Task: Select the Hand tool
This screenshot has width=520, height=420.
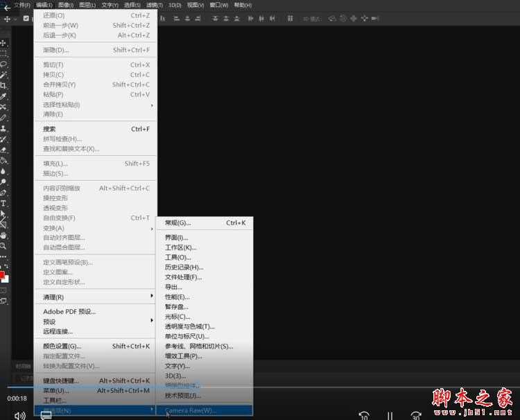Action: (3, 236)
